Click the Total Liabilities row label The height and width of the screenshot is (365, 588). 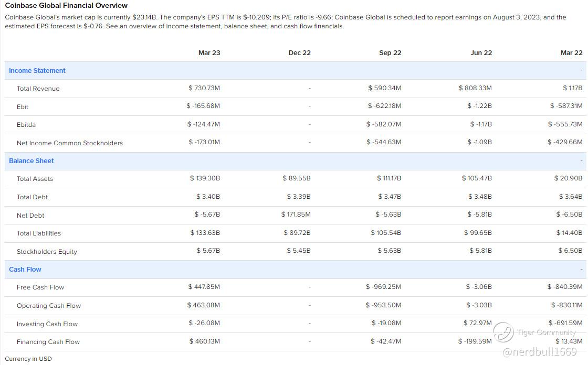[x=39, y=233]
